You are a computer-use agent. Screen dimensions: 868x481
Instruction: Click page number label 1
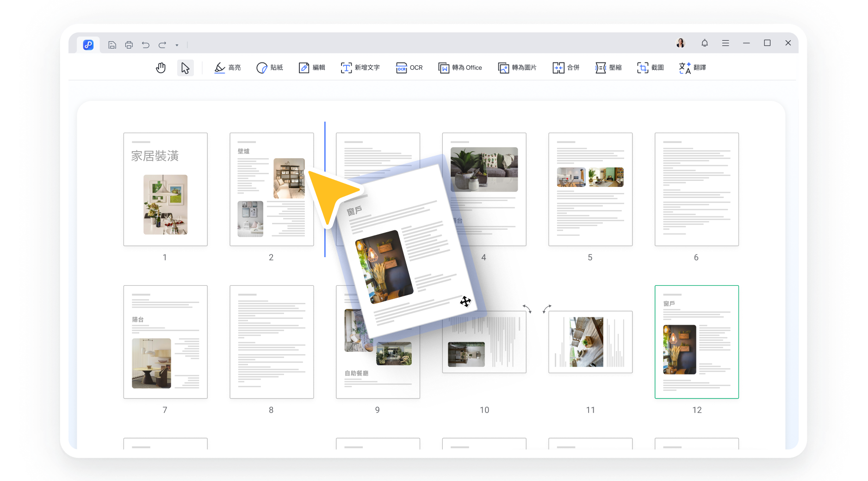click(165, 258)
